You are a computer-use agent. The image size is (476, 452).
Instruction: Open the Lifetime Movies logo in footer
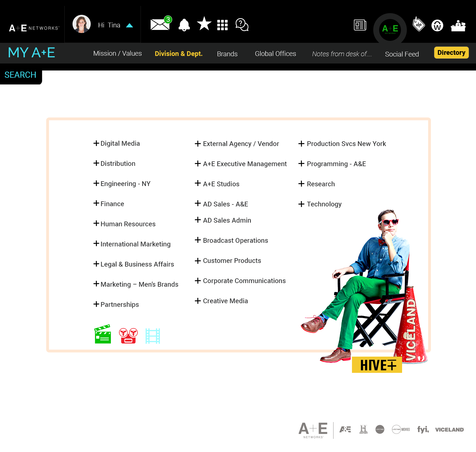pos(401,429)
